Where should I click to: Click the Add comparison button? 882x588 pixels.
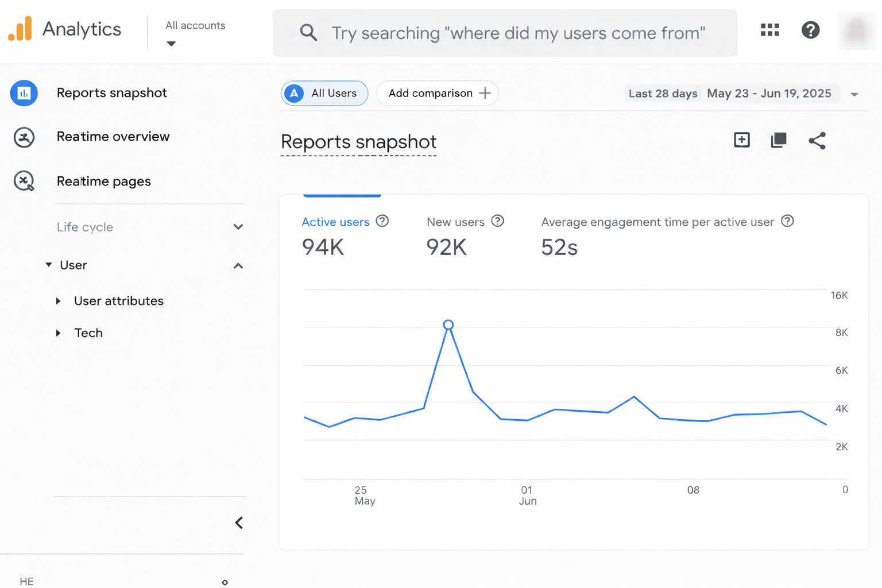[x=438, y=93]
